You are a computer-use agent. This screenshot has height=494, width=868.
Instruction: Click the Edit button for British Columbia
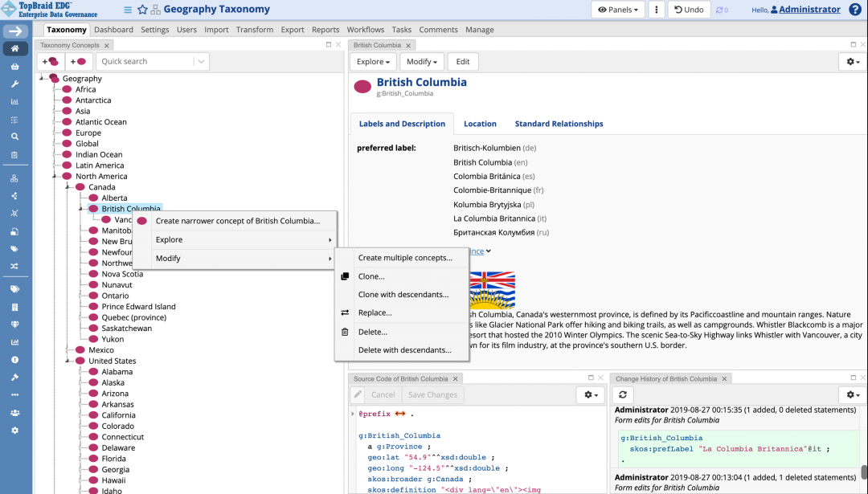click(x=462, y=61)
